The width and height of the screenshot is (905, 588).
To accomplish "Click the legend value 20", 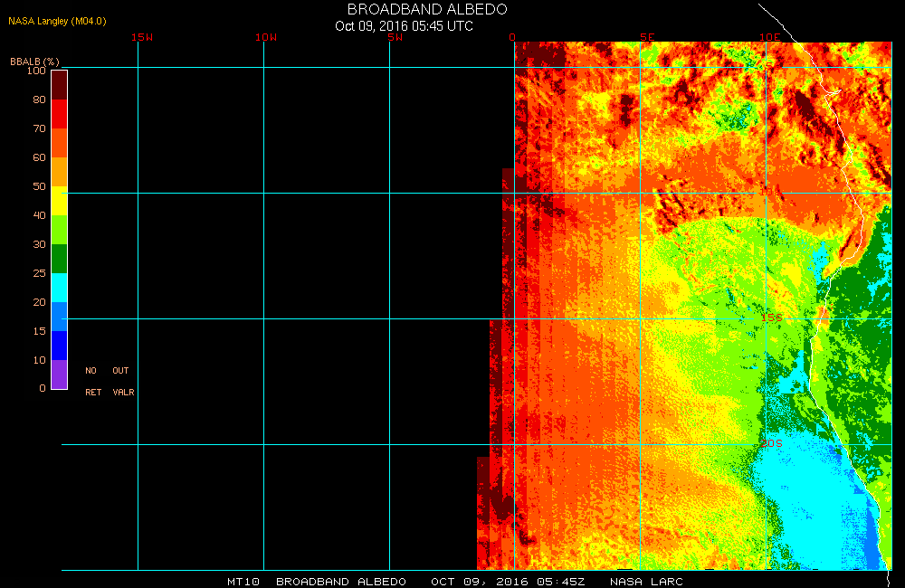I will pos(39,302).
